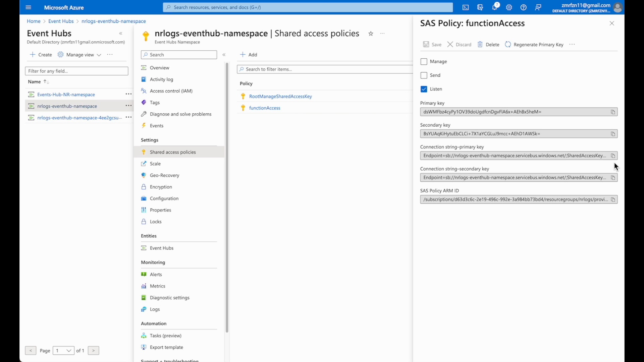This screenshot has height=362, width=644.
Task: Open Event Hubs under Entities
Action: (x=162, y=248)
